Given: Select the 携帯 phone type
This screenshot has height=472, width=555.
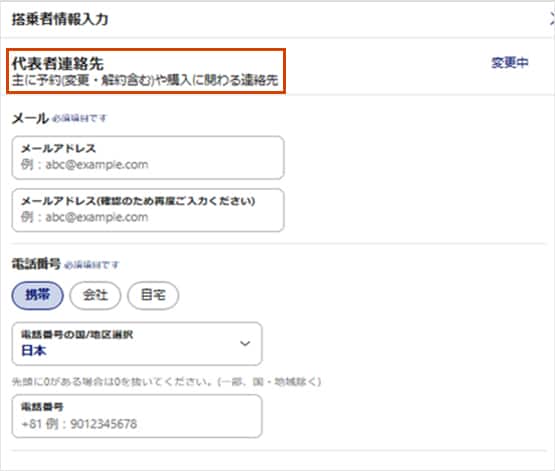Looking at the screenshot, I should pos(38,295).
